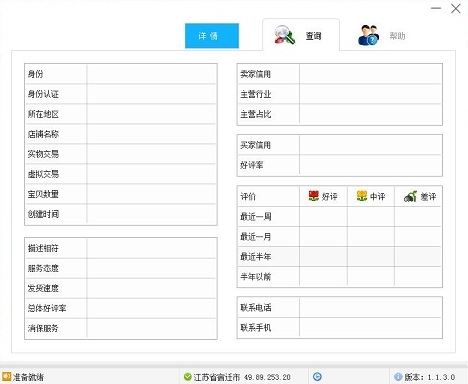Minimize the window
The height and width of the screenshot is (384, 468).
(x=436, y=8)
